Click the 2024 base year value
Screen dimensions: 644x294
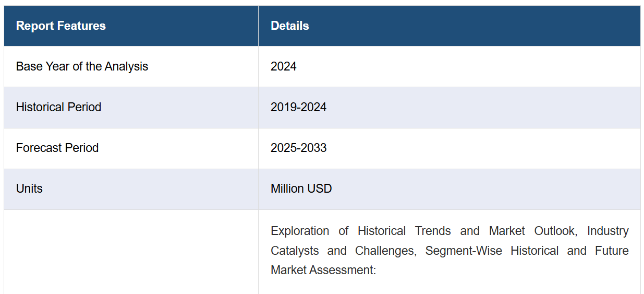pos(283,66)
